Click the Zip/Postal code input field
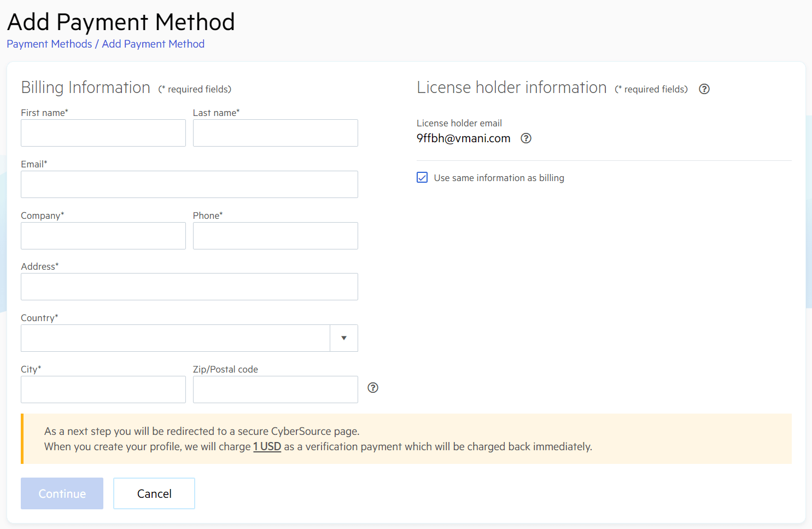 (x=275, y=390)
